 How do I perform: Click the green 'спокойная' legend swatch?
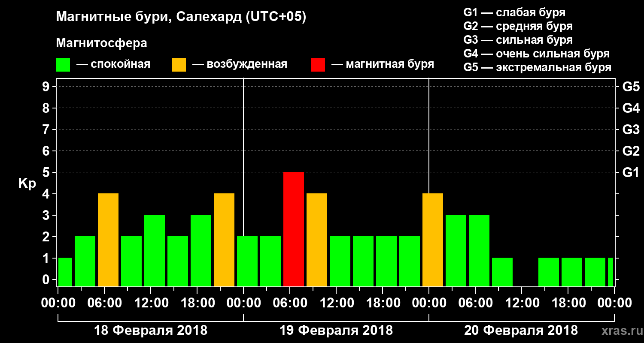tap(63, 65)
